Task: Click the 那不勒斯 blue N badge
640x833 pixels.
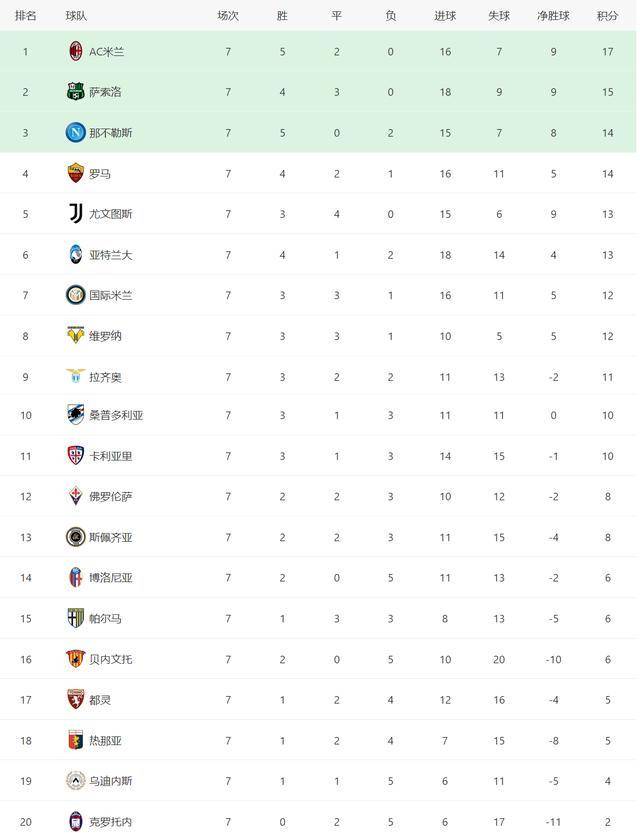Action: pyautogui.click(x=75, y=132)
